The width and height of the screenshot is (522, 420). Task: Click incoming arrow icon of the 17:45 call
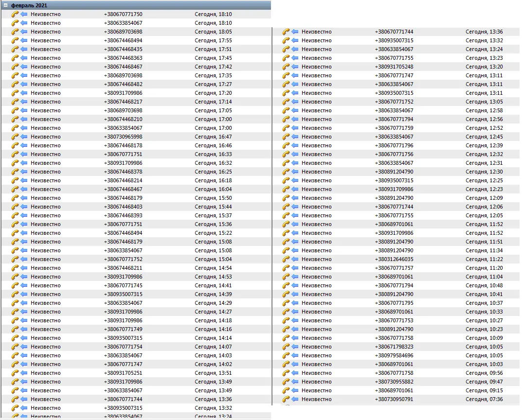coord(24,58)
